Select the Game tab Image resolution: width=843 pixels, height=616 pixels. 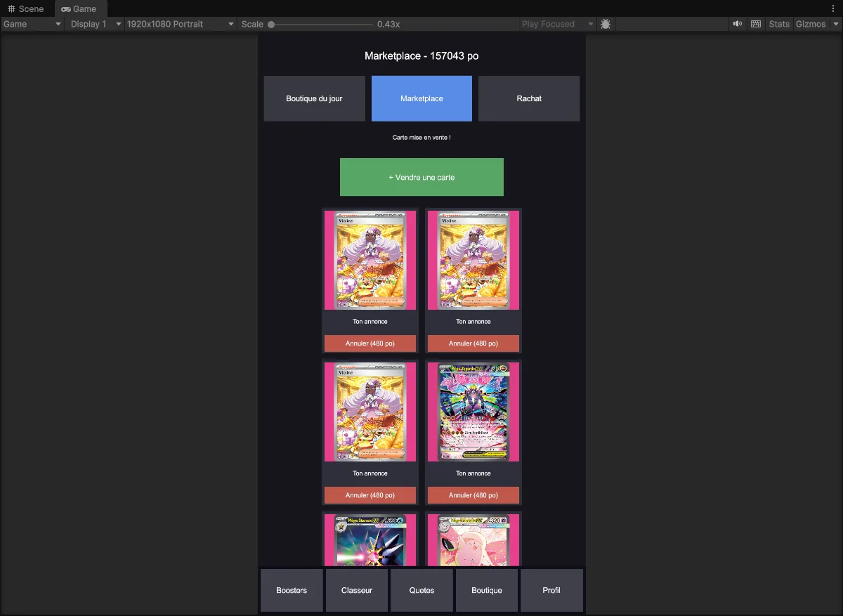click(80, 9)
